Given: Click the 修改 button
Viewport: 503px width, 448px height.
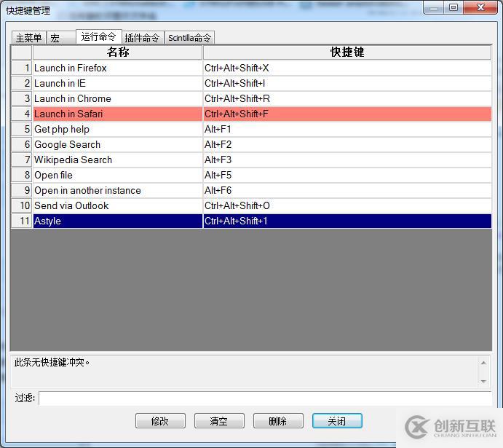Looking at the screenshot, I should (x=160, y=421).
